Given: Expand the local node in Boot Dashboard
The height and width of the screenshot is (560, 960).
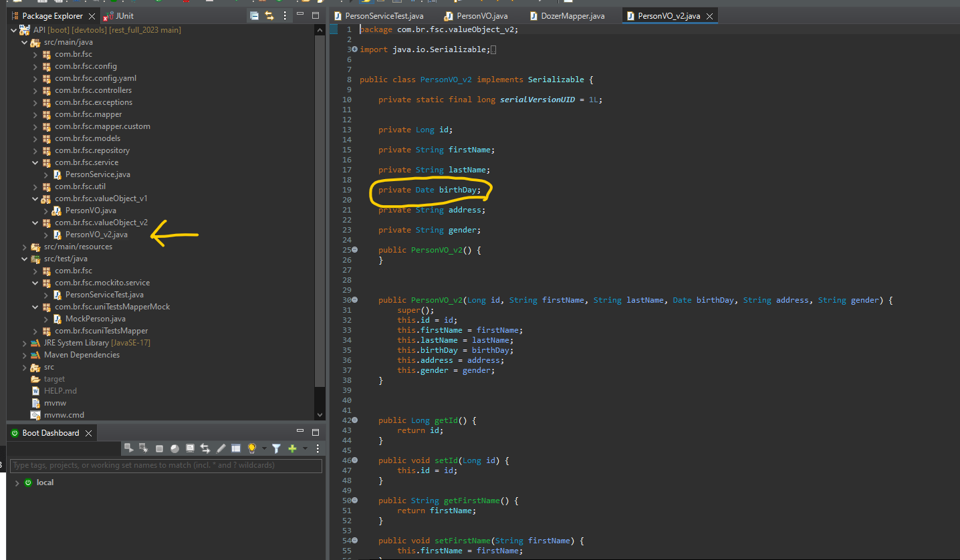Looking at the screenshot, I should coord(17,482).
